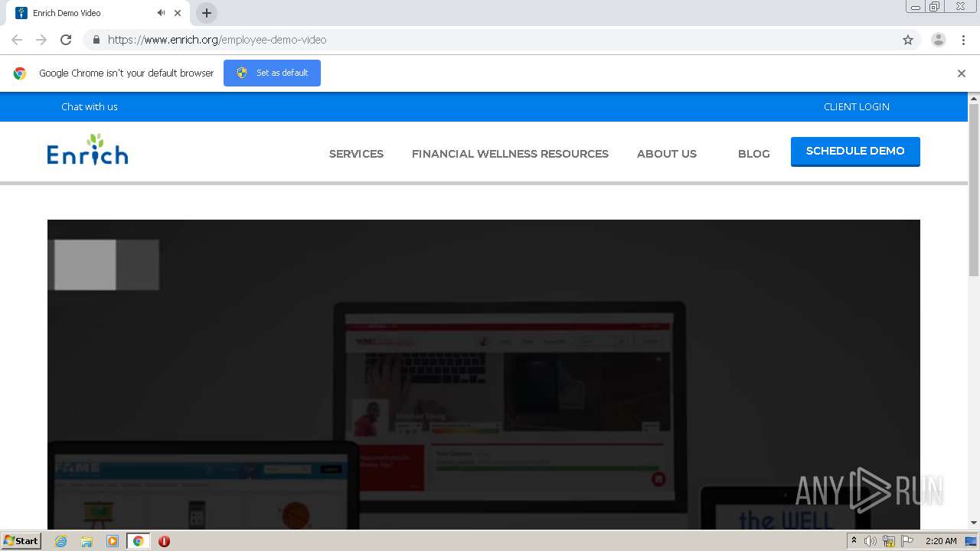980x551 pixels.
Task: Open the Chrome profile avatar
Action: (x=939, y=40)
